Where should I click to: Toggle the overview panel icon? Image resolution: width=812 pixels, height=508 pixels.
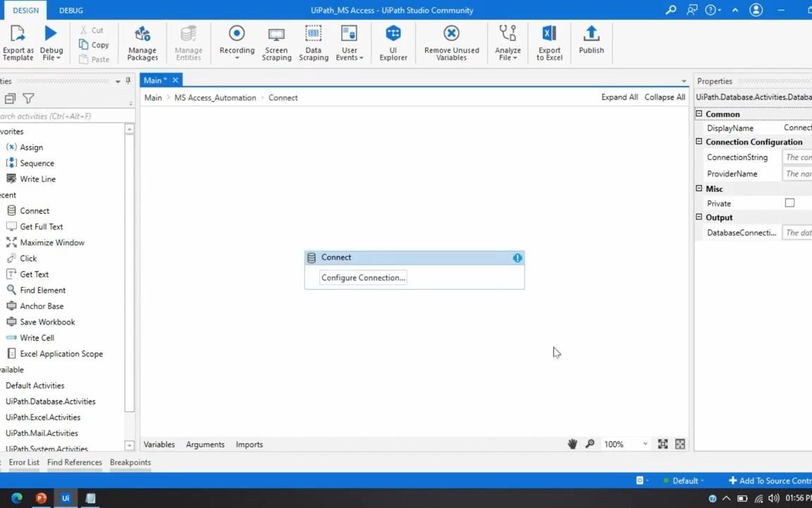coord(680,444)
